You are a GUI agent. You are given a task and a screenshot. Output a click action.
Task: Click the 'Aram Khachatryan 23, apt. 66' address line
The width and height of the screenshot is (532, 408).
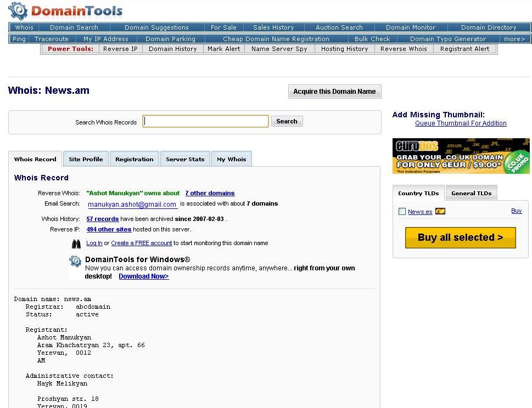pos(91,345)
